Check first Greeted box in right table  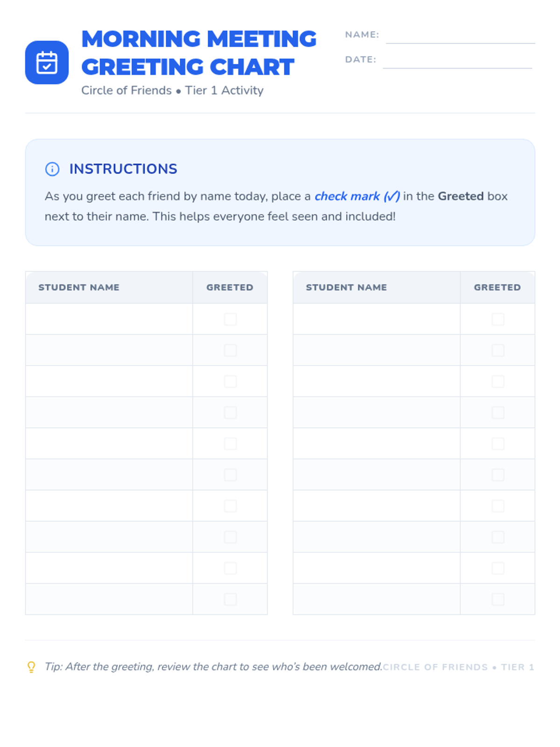[x=498, y=319]
